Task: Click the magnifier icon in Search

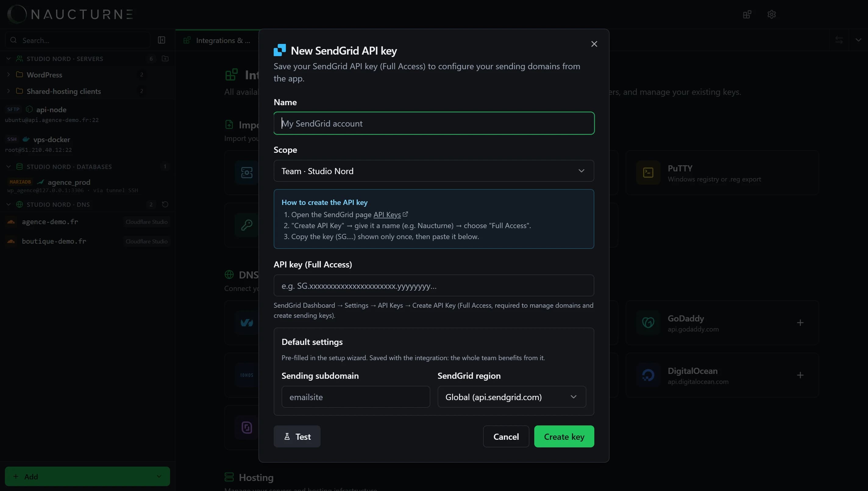Action: point(13,40)
